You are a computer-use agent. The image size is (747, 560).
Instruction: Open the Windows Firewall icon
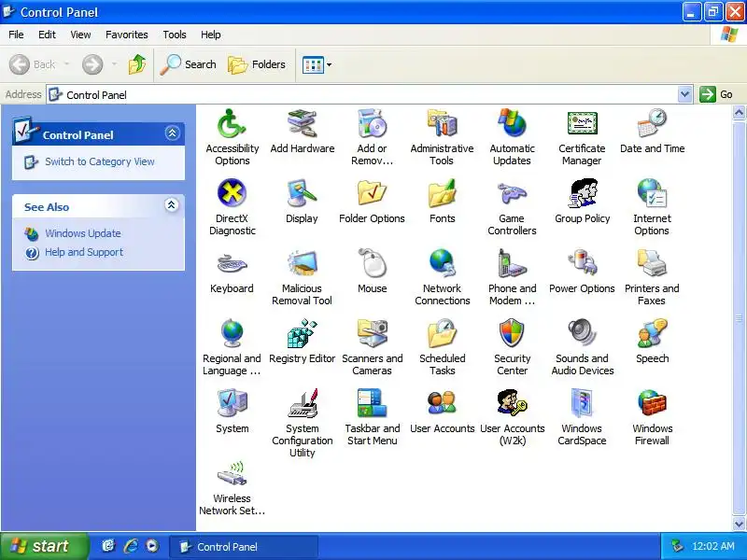652,404
